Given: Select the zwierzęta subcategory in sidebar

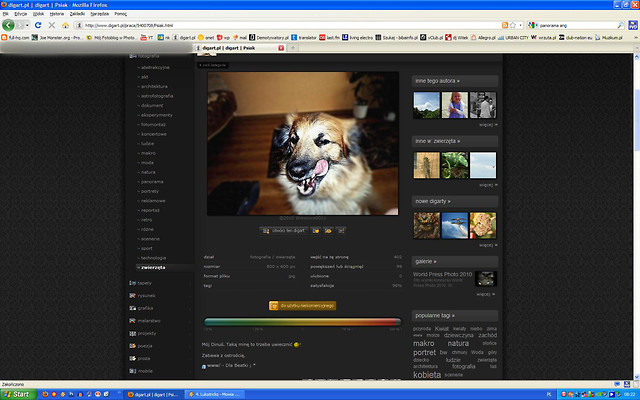Looking at the screenshot, I should (x=153, y=267).
